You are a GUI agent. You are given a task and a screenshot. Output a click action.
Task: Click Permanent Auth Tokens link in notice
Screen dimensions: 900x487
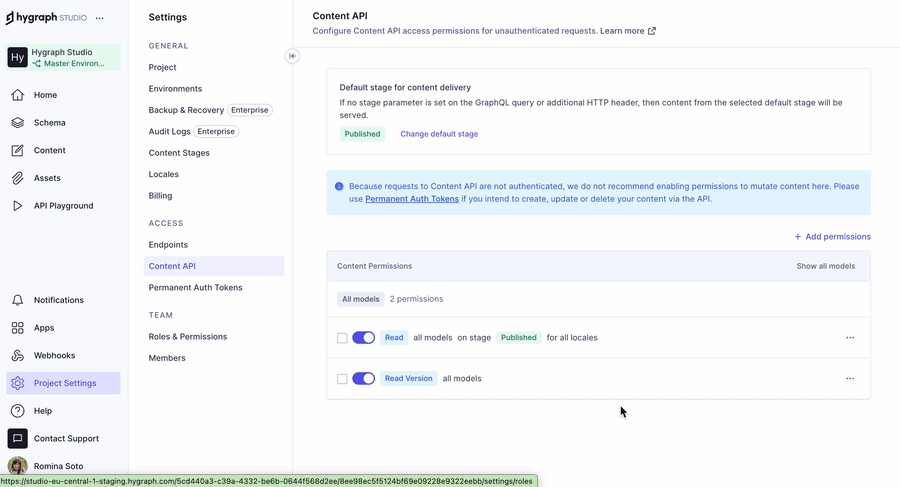click(412, 199)
